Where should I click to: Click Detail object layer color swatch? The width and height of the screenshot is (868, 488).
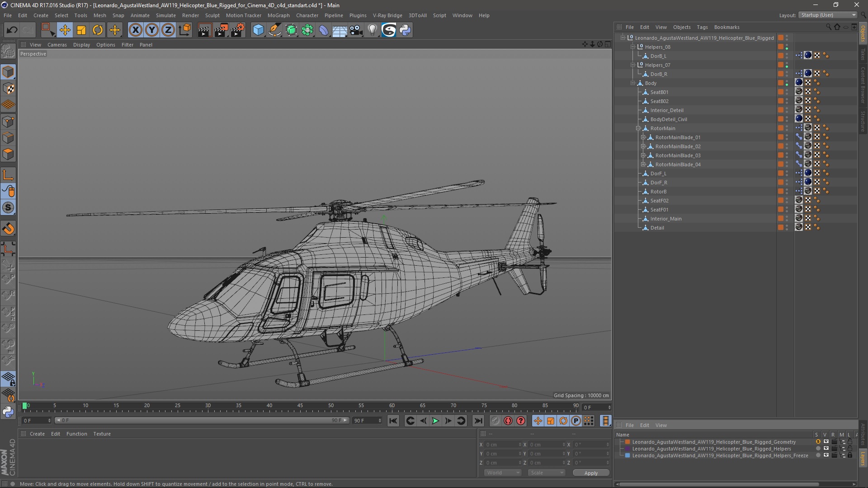click(x=780, y=228)
